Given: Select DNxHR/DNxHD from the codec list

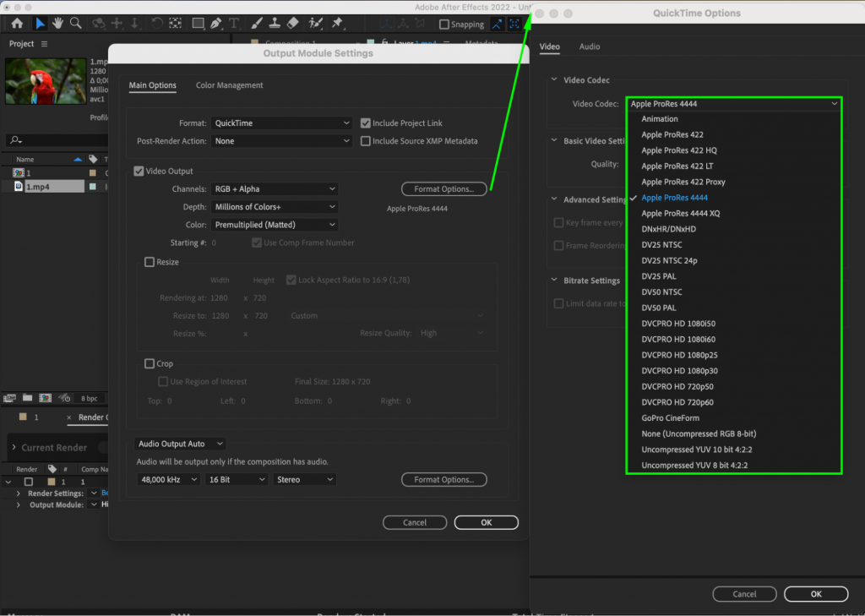Looking at the screenshot, I should tap(667, 228).
